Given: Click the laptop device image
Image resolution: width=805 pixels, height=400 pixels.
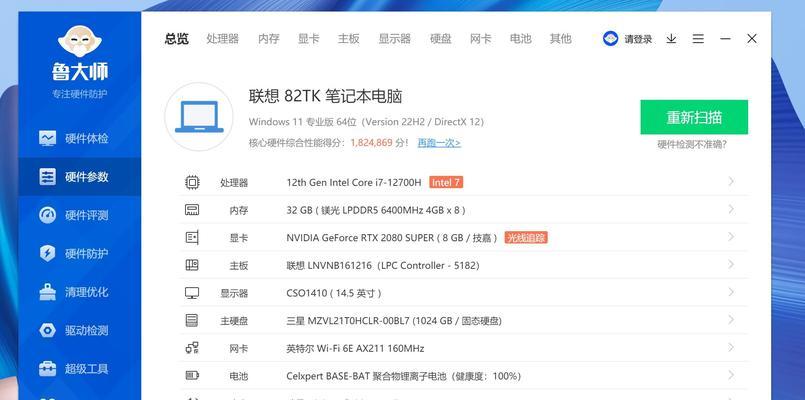Looking at the screenshot, I should (x=199, y=117).
